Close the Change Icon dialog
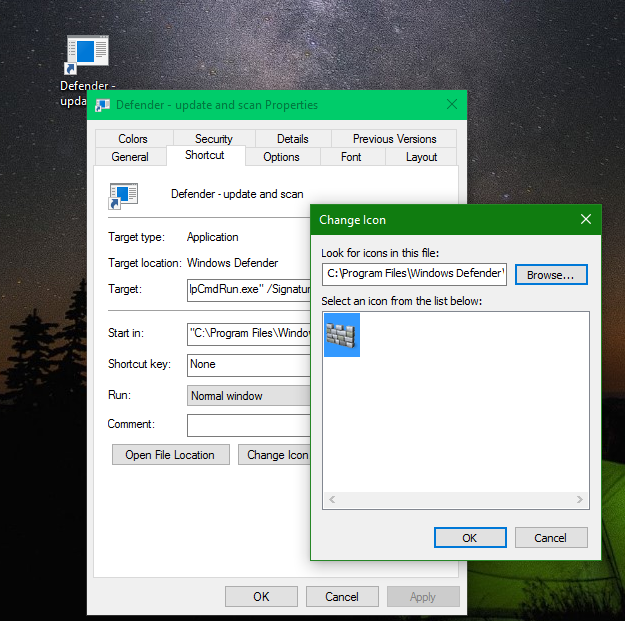Viewport: 625px width, 621px height. [586, 219]
